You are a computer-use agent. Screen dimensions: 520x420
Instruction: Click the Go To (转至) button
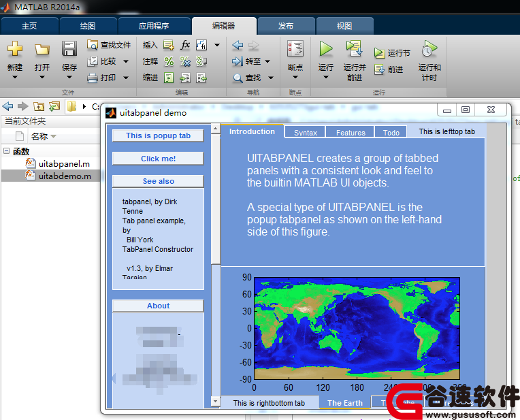[x=246, y=61]
